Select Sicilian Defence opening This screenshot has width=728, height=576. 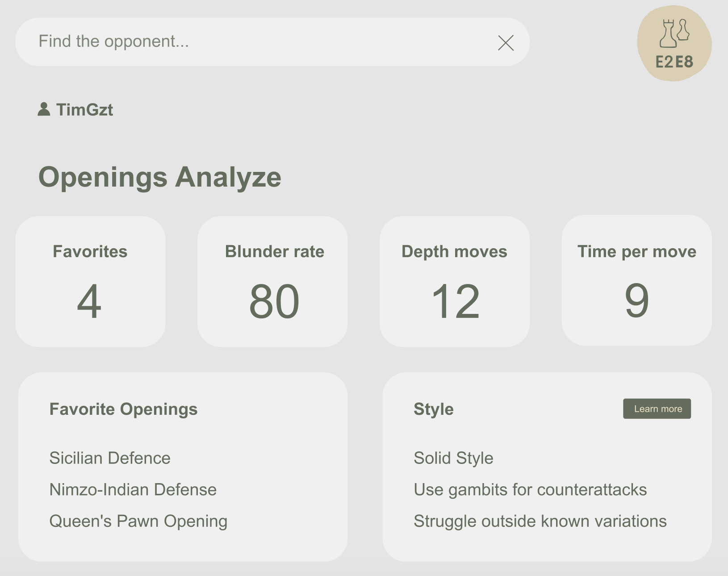click(110, 458)
